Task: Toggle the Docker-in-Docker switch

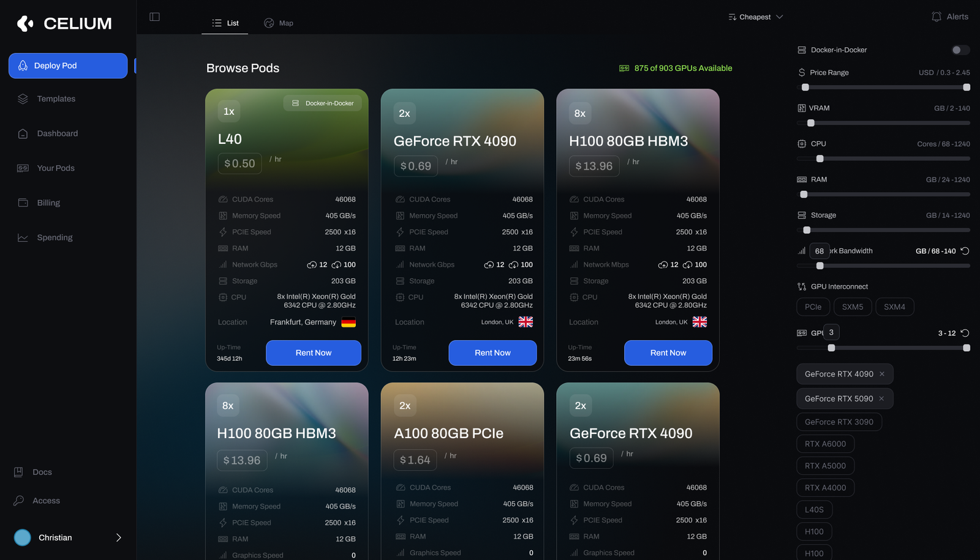Action: [x=960, y=50]
